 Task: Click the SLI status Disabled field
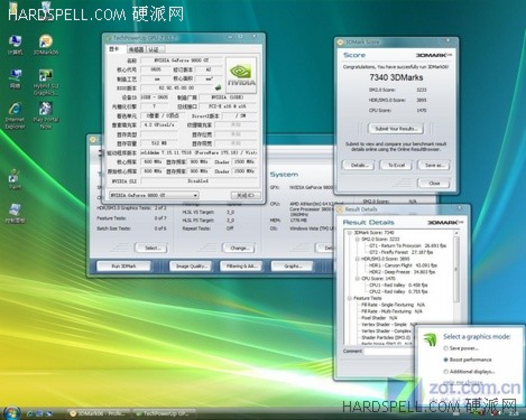(x=198, y=181)
